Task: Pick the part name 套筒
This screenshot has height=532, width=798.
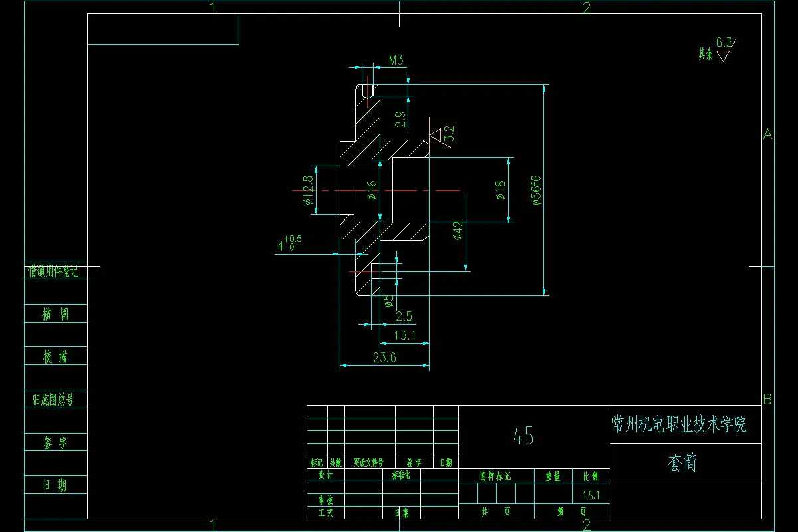Action: tap(682, 463)
